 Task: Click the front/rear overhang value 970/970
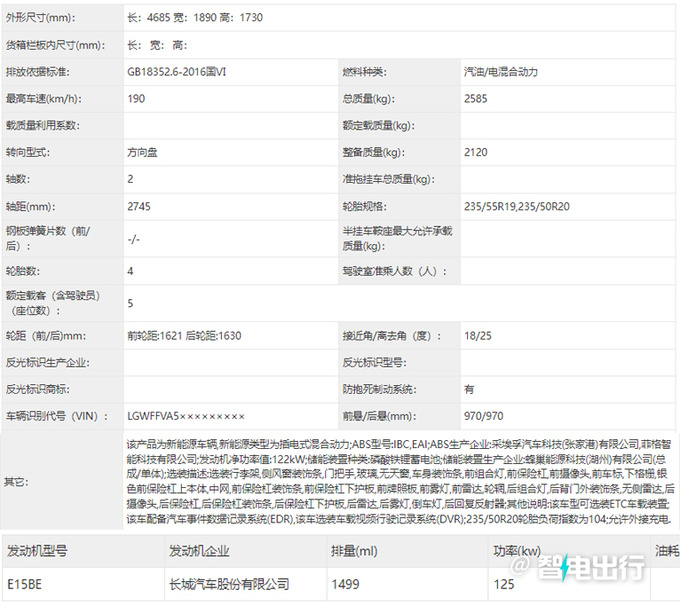pyautogui.click(x=485, y=415)
